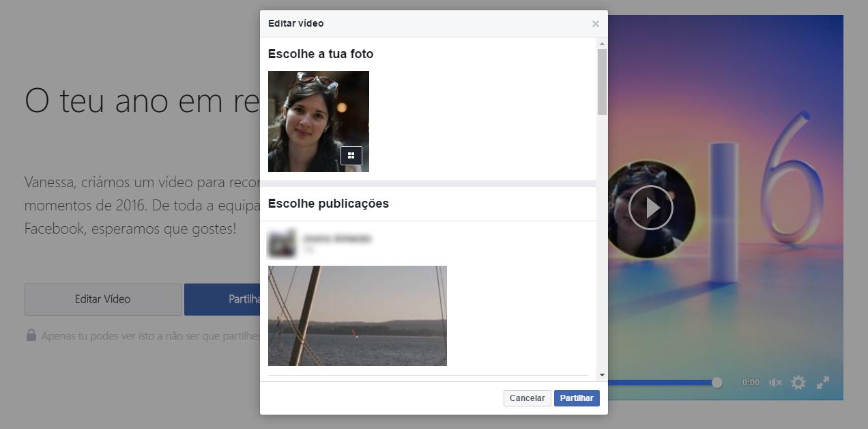The width and height of the screenshot is (868, 429).
Task: Select the sailboat lake photo post
Action: pyautogui.click(x=357, y=316)
